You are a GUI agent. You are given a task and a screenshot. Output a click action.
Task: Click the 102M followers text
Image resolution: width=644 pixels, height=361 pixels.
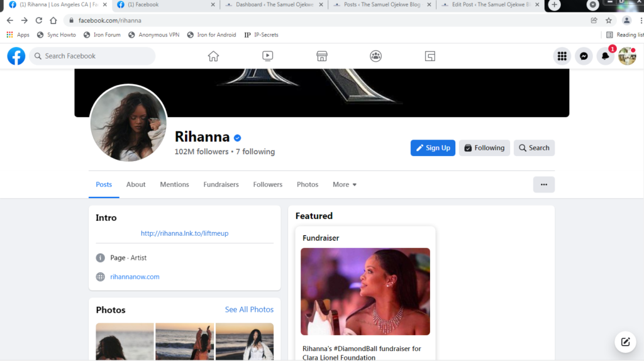coord(201,152)
